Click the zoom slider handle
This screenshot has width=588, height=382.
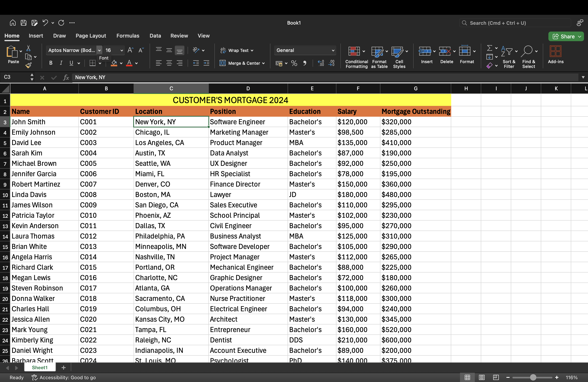click(x=533, y=377)
